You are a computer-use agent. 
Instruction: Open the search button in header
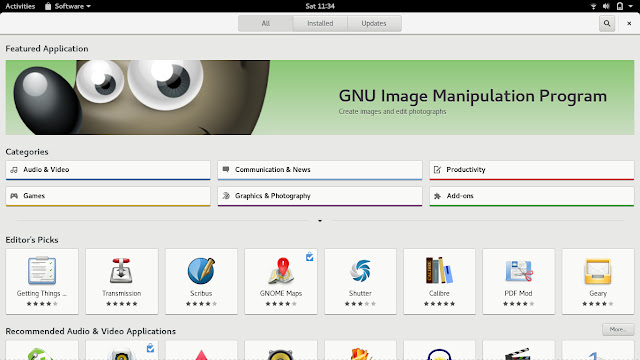click(607, 23)
